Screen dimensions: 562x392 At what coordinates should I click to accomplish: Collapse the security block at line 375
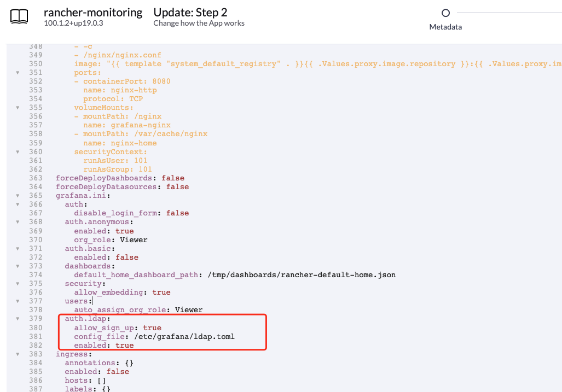click(x=18, y=284)
